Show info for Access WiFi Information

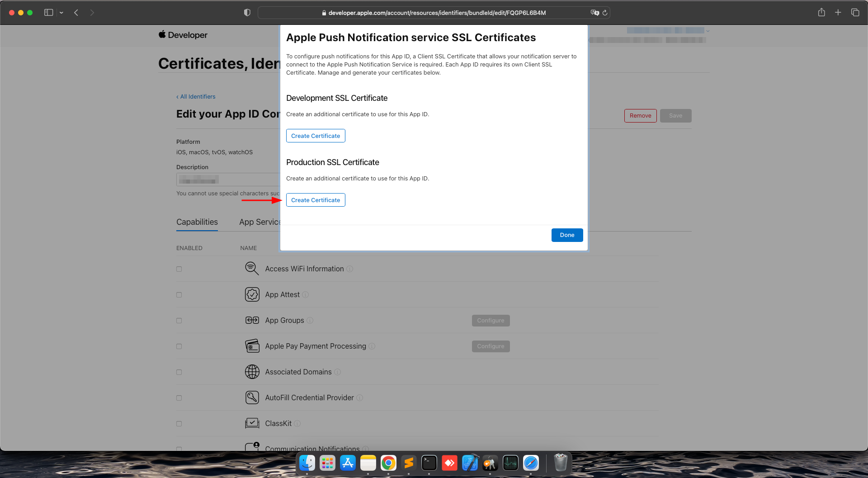(x=349, y=269)
